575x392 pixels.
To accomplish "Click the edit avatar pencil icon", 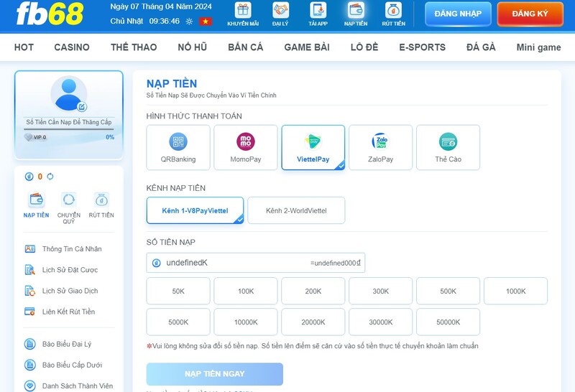I will 82,106.
